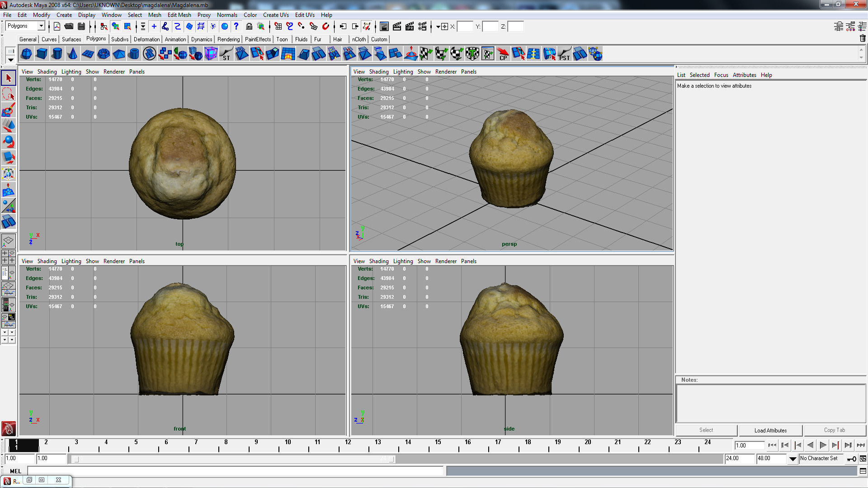This screenshot has width=868, height=488.
Task: Click the time range slider handle
Action: [76, 459]
